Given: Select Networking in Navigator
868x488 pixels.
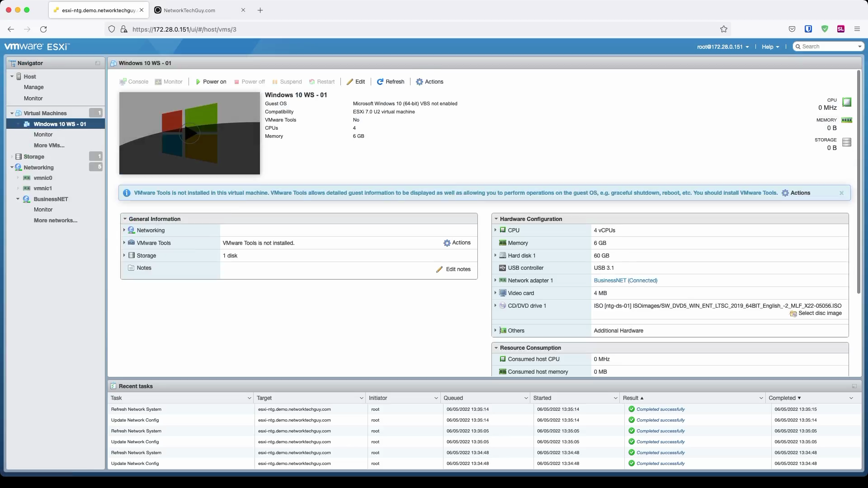Looking at the screenshot, I should (x=38, y=168).
